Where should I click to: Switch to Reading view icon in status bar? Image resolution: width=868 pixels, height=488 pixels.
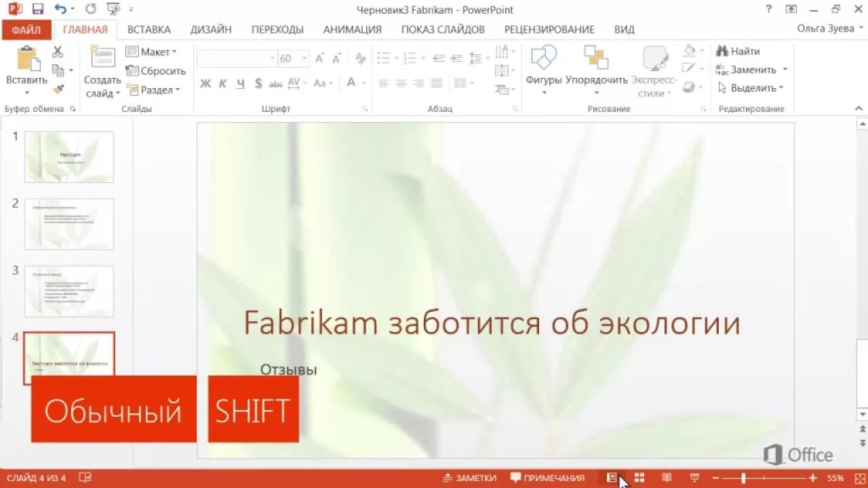667,478
